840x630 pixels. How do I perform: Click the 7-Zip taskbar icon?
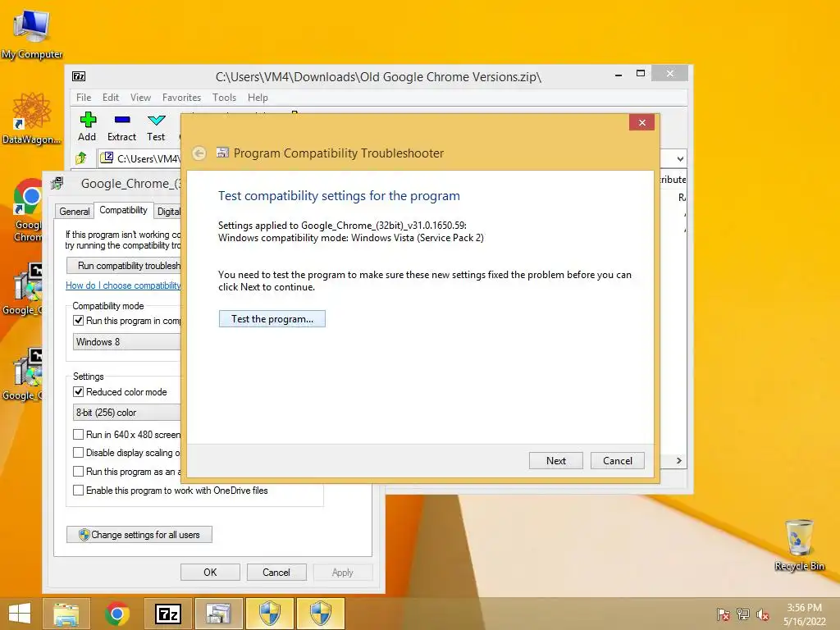[167, 614]
